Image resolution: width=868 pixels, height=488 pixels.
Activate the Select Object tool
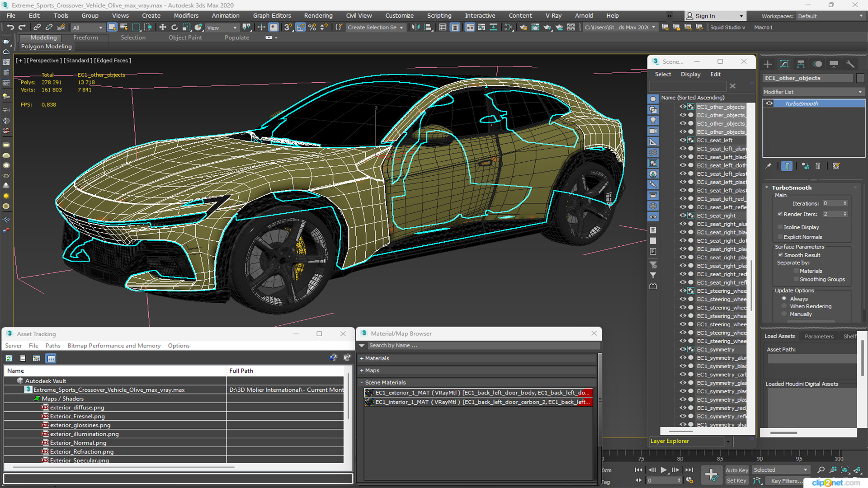pyautogui.click(x=112, y=27)
